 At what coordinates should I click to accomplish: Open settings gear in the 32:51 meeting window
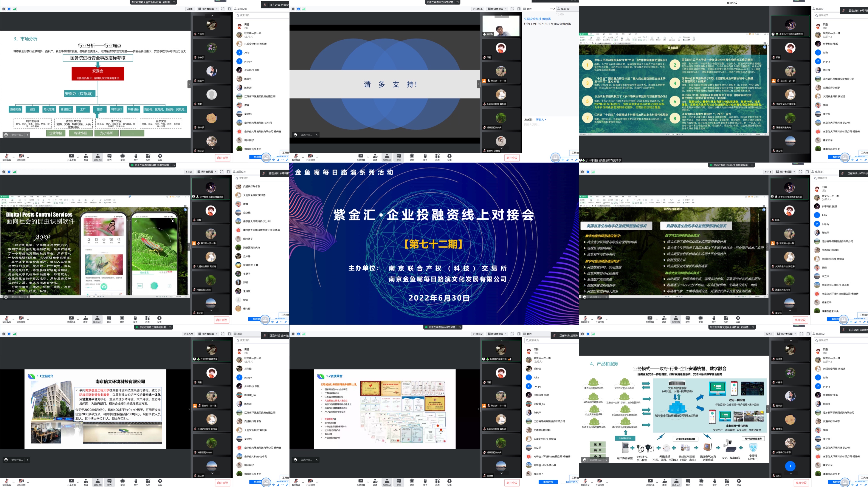pos(739,482)
